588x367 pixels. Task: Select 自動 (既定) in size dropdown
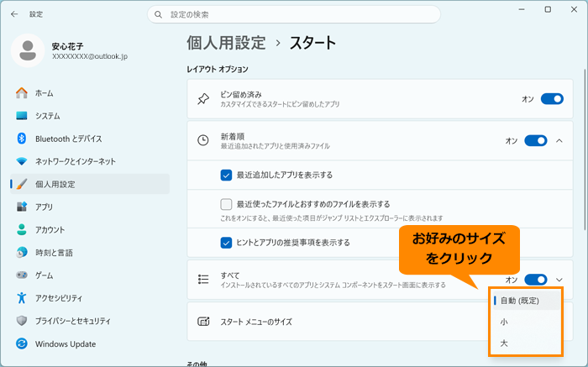(x=526, y=301)
